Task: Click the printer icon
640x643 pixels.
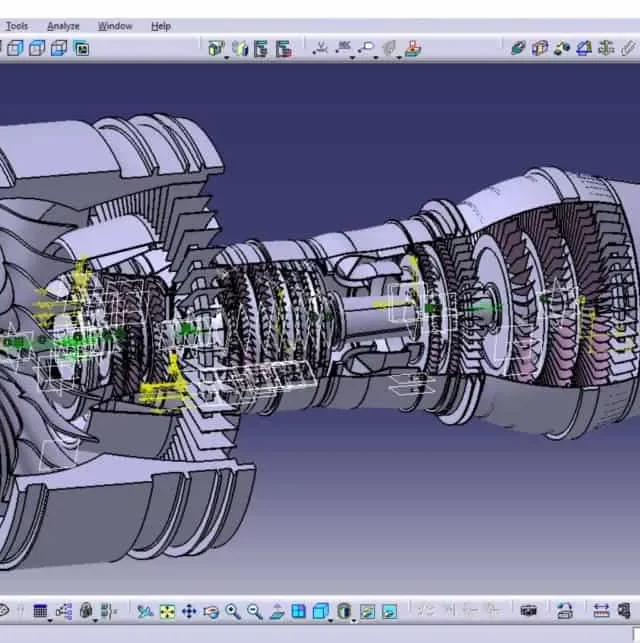Action: [x=565, y=611]
